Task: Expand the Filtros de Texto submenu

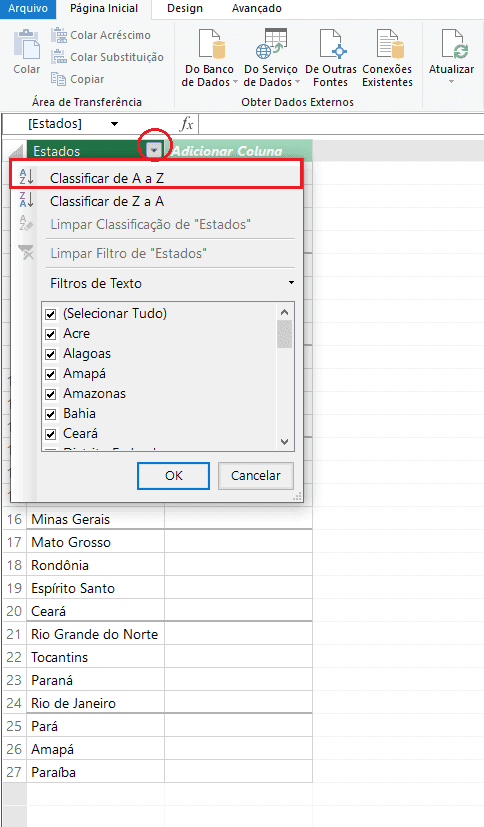Action: click(171, 283)
